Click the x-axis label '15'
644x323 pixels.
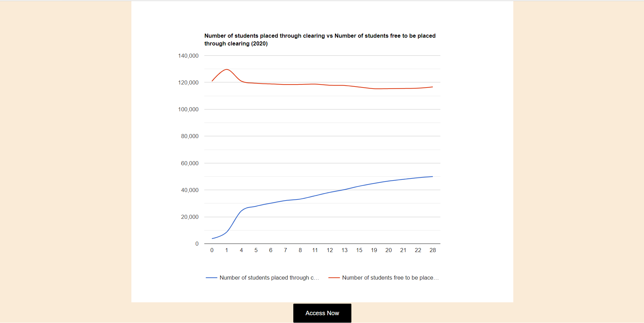pos(359,250)
